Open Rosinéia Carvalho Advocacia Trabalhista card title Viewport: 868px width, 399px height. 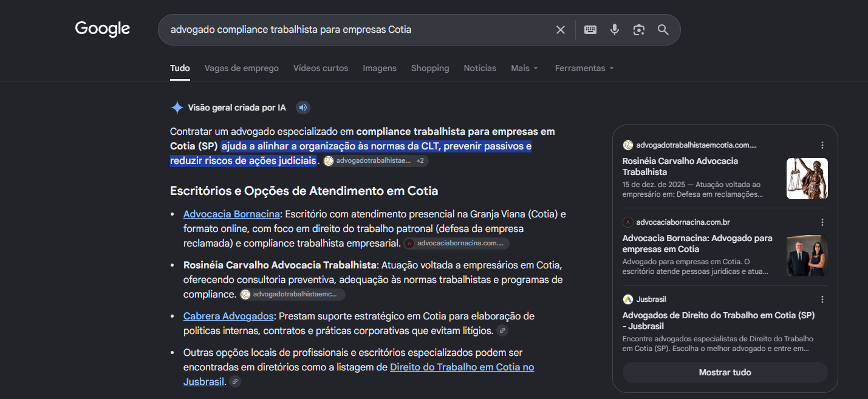(x=680, y=166)
